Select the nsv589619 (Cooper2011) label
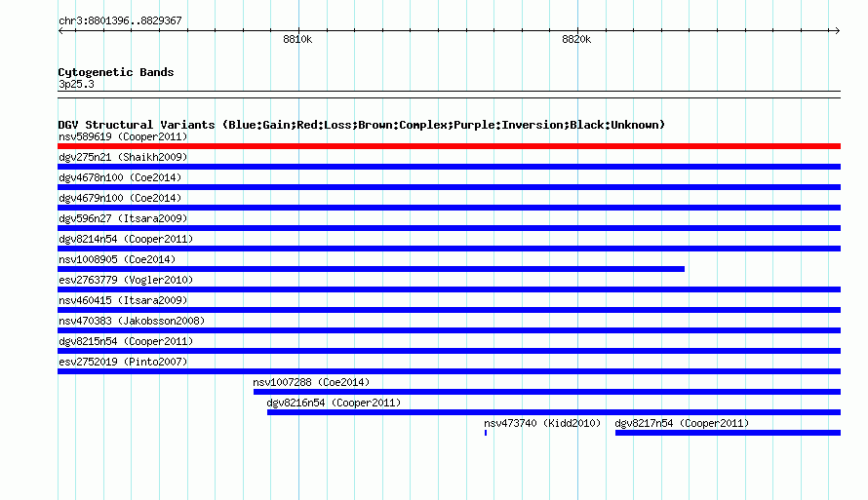The width and height of the screenshot is (868, 500). pyautogui.click(x=123, y=136)
